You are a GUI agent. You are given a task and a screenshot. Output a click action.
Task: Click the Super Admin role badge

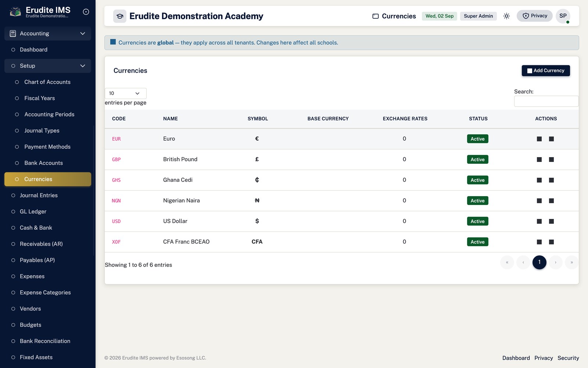click(478, 16)
